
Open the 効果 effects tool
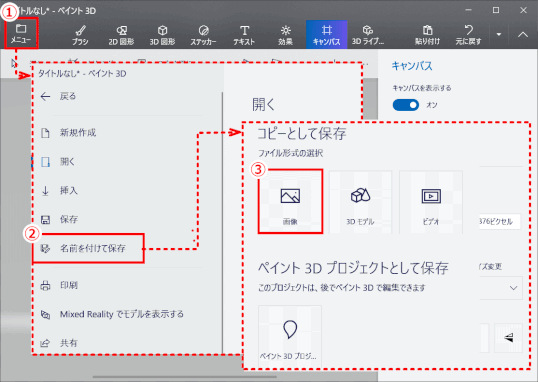point(285,35)
